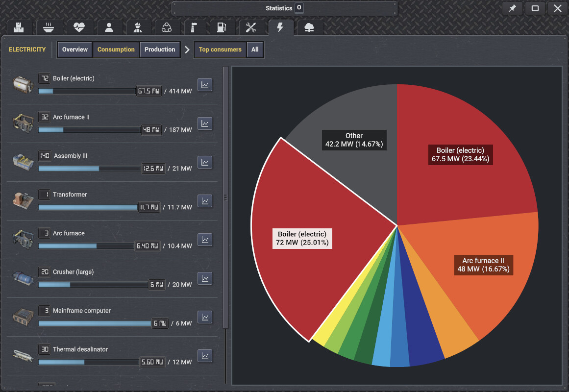Show chart for Transformer row
The image size is (569, 392).
pyautogui.click(x=205, y=201)
